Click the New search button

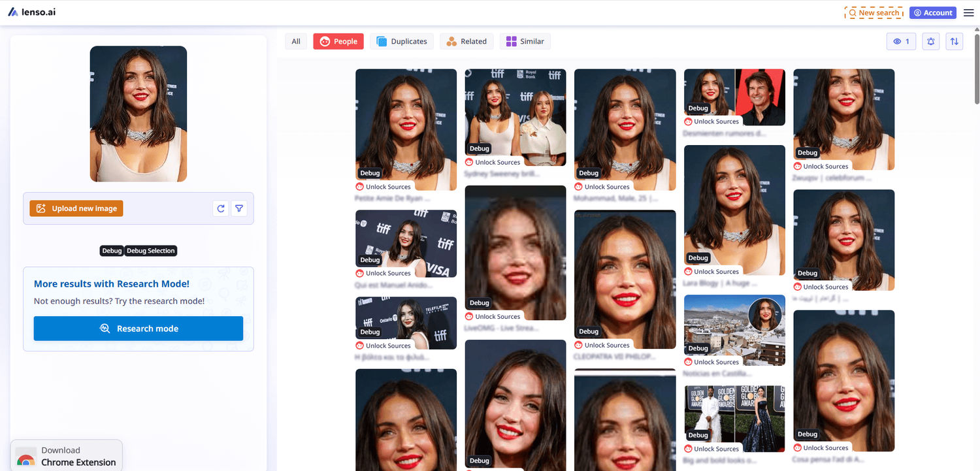(874, 12)
